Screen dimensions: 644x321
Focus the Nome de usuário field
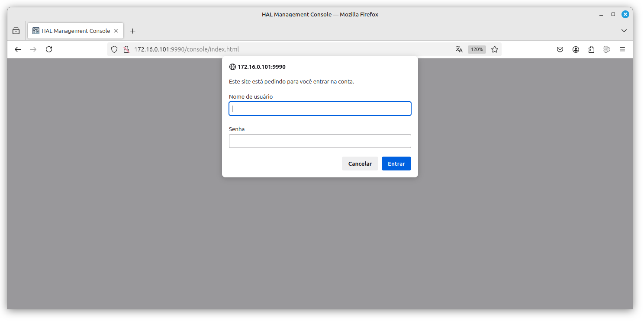320,109
